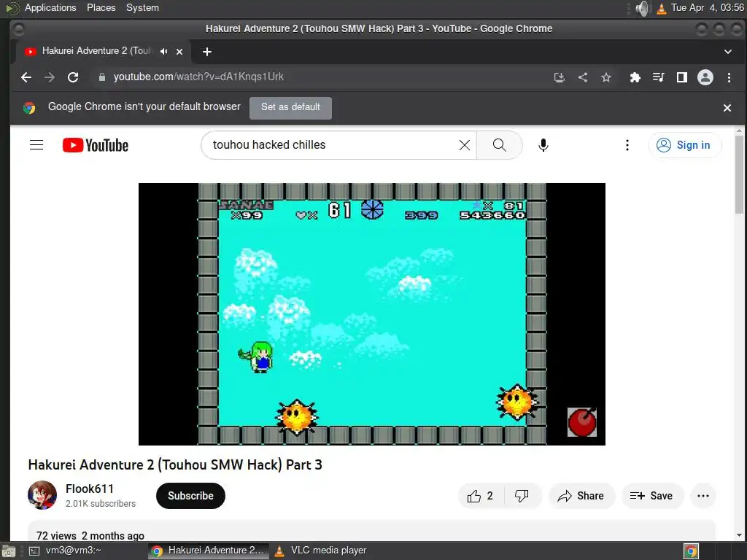Clear the YouTube search text
Viewport: 747px width, 560px height.
[465, 145]
